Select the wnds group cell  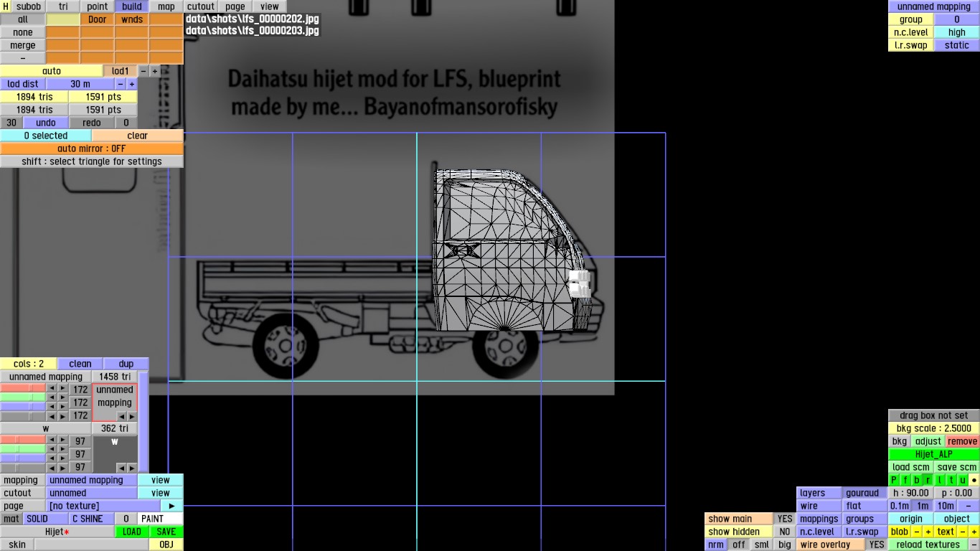pyautogui.click(x=132, y=19)
